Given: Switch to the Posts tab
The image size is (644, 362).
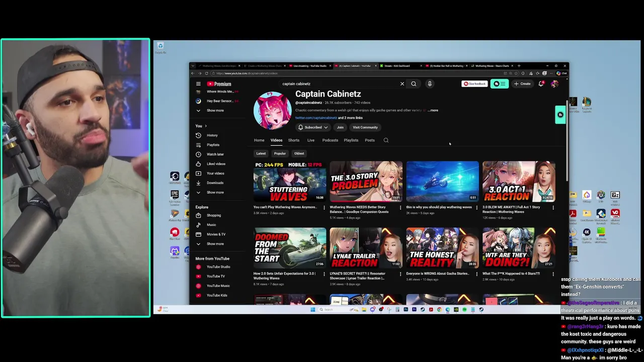Looking at the screenshot, I should tap(370, 140).
